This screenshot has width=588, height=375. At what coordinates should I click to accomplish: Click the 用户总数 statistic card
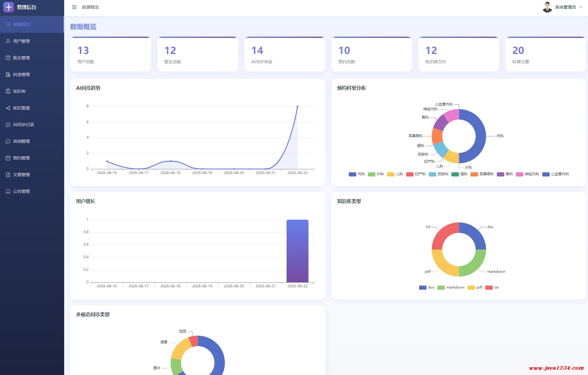click(x=111, y=54)
